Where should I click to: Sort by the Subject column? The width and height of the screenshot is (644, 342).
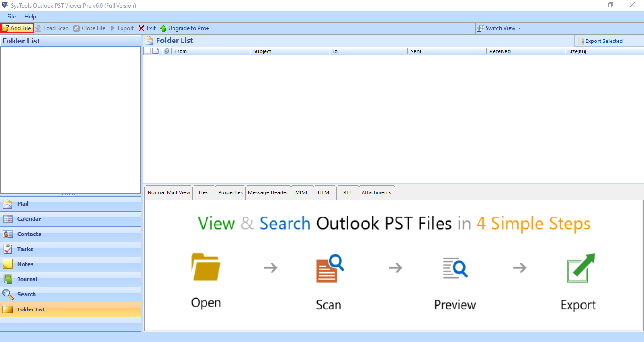pos(289,51)
